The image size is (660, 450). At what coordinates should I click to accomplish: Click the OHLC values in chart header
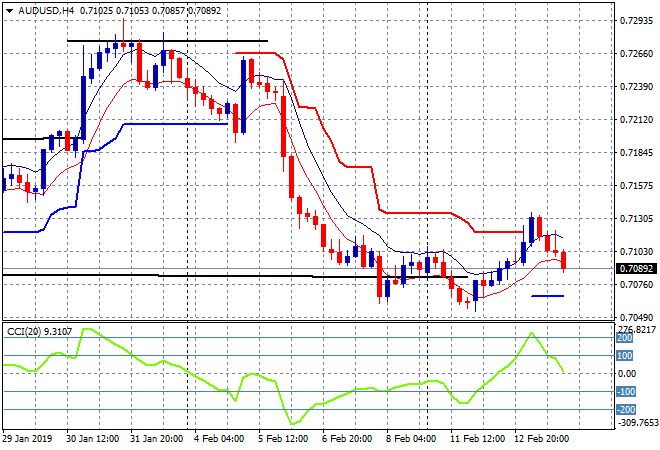point(139,10)
